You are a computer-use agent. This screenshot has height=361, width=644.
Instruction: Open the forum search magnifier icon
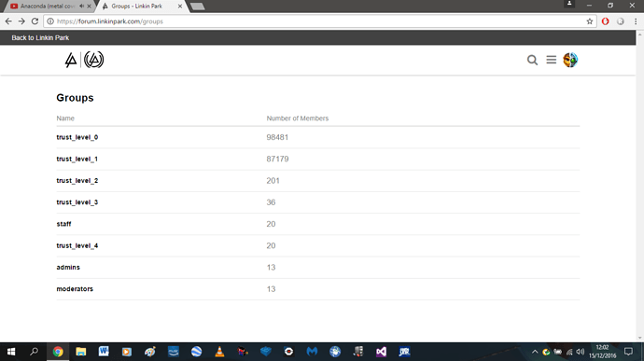[x=532, y=60]
